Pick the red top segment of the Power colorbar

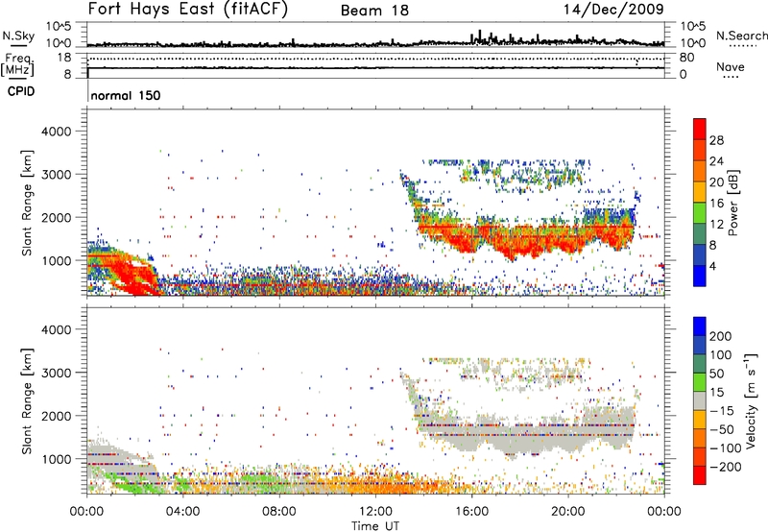click(700, 130)
